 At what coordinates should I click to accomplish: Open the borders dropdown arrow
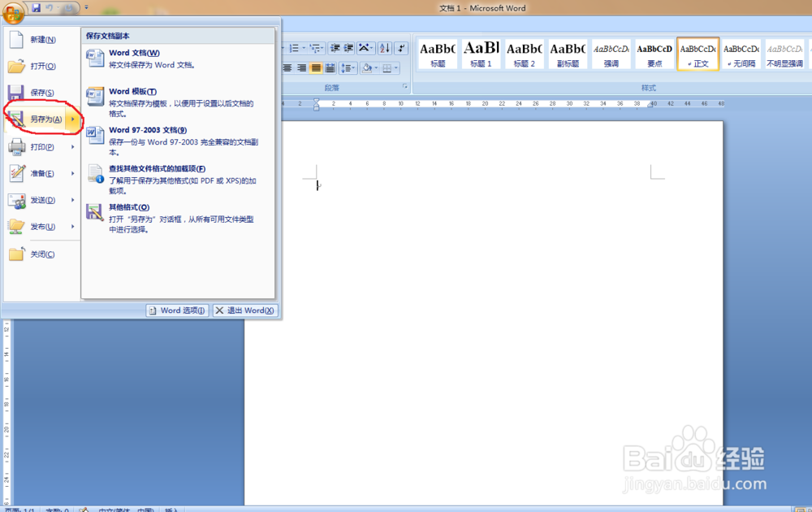pos(396,68)
